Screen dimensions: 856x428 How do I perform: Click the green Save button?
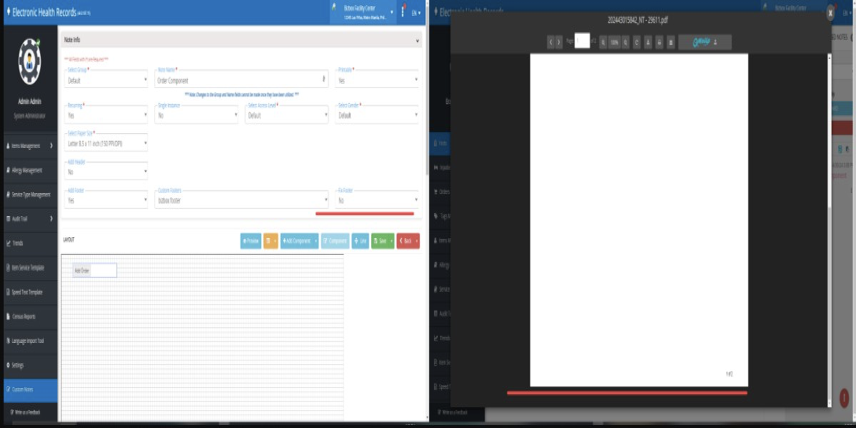382,241
